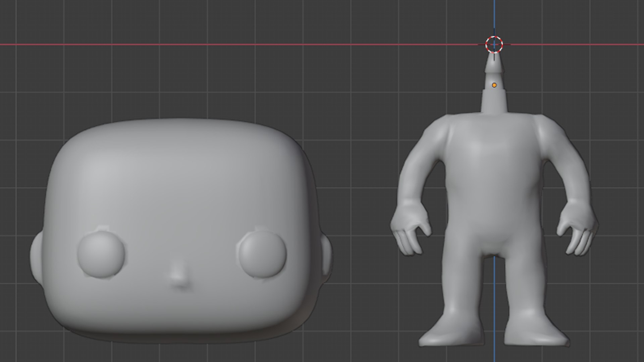
Task: Click the orange object origin dot
Action: click(494, 85)
